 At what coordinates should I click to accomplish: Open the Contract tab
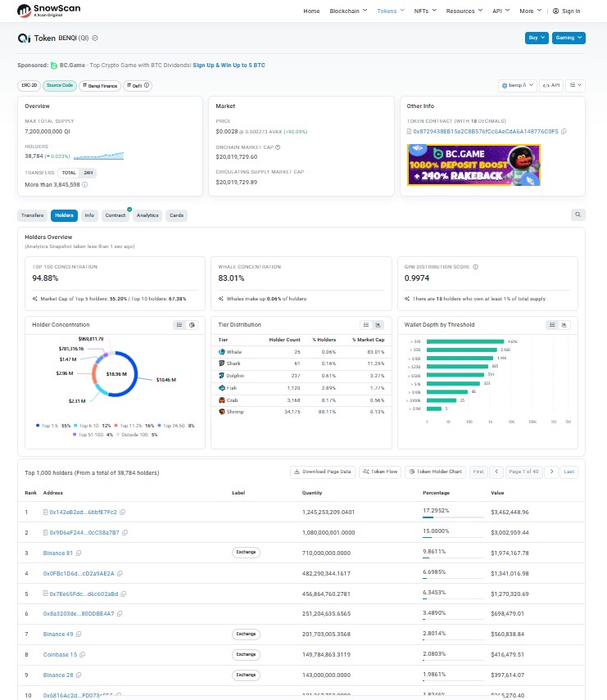[x=116, y=215]
